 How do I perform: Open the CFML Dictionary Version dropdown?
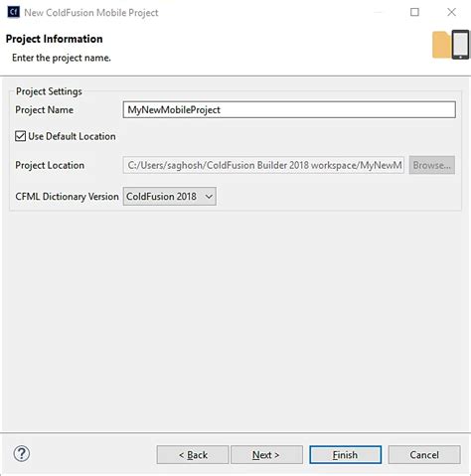coord(170,197)
